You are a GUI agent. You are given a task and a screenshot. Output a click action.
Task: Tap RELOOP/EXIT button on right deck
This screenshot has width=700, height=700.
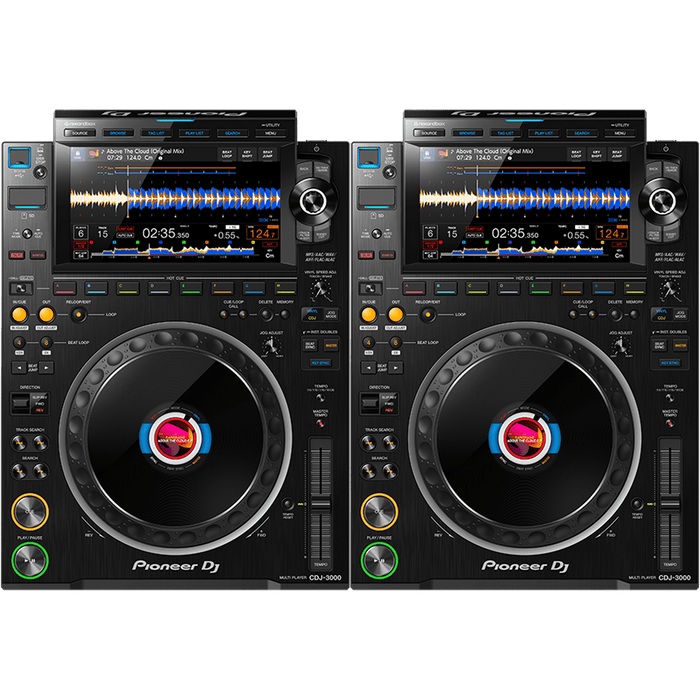click(x=428, y=315)
